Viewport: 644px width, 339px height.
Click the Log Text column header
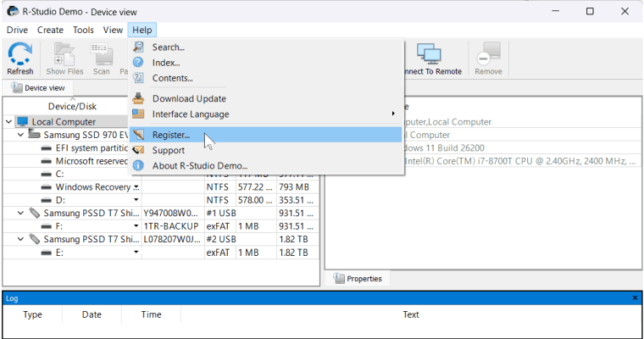coord(411,314)
